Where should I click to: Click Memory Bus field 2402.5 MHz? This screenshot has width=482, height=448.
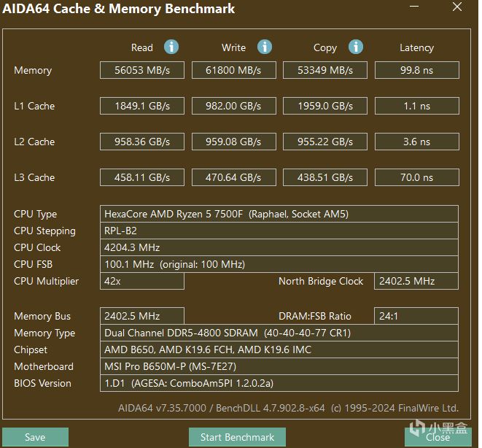142,316
